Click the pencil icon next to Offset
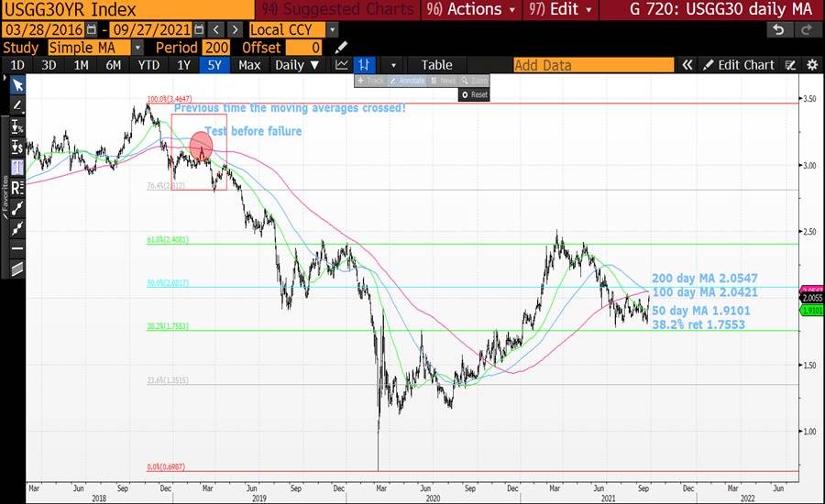 click(341, 48)
